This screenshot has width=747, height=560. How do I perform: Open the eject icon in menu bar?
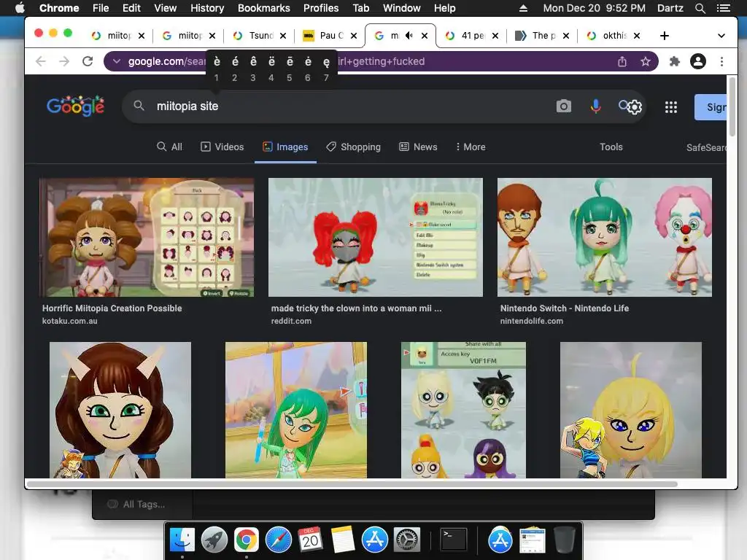click(x=523, y=8)
